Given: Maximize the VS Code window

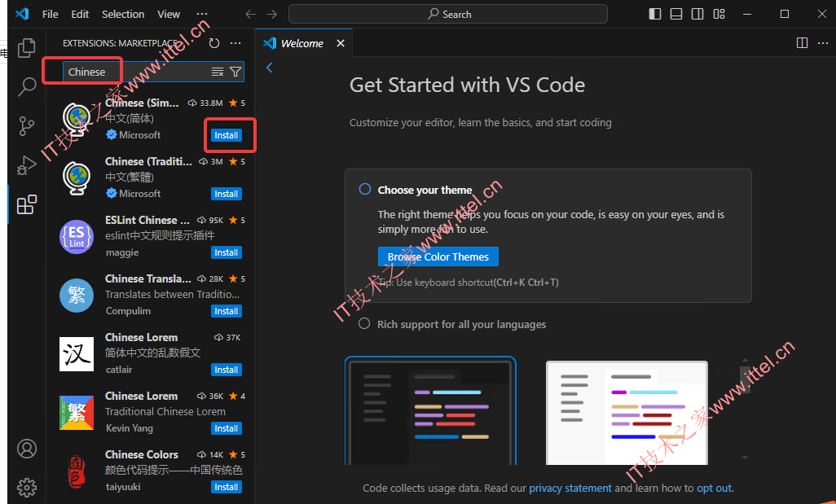Looking at the screenshot, I should click(x=785, y=15).
